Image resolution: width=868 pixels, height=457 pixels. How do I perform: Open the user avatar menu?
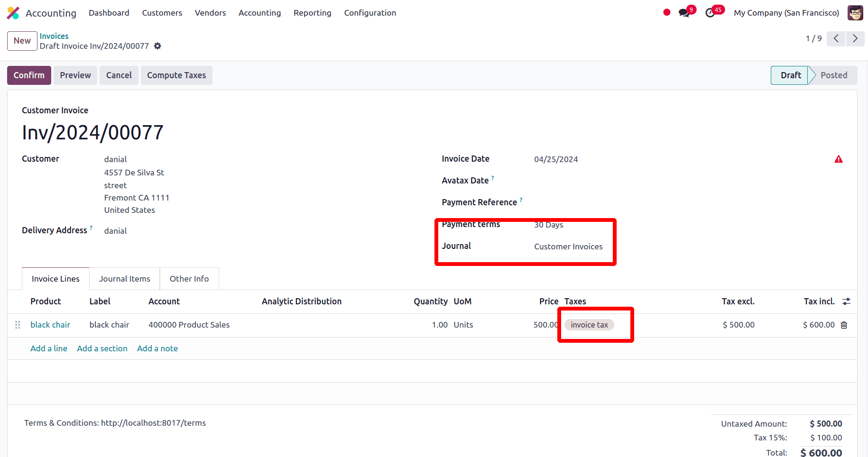855,13
